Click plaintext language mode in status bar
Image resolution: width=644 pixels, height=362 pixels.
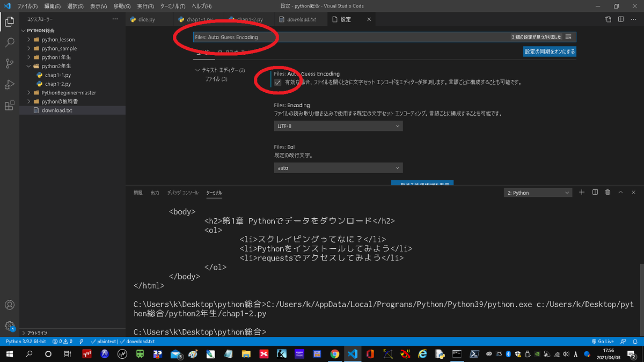click(x=104, y=341)
